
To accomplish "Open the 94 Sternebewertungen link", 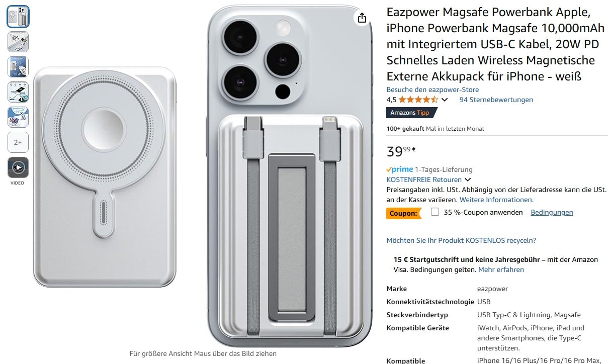I will (496, 100).
